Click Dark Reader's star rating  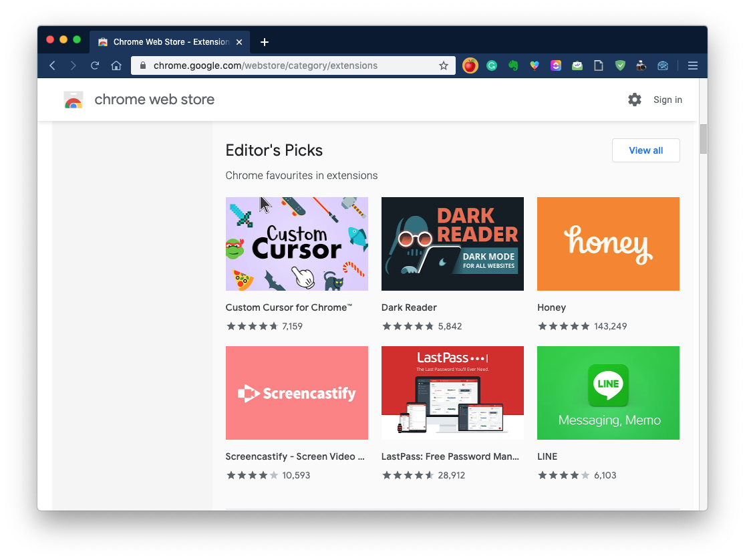pyautogui.click(x=408, y=326)
